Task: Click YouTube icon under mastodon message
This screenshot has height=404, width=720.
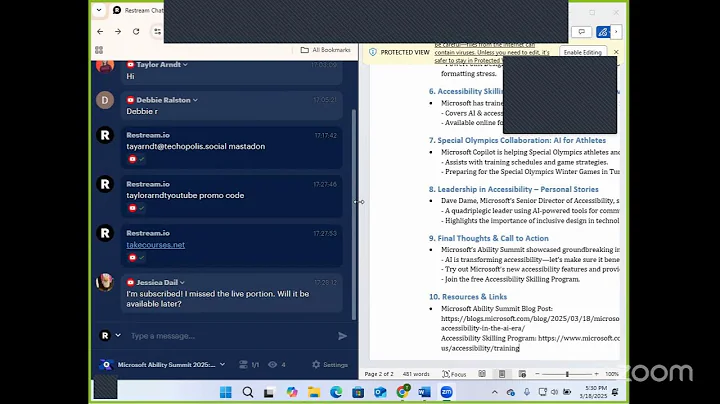Action: click(x=132, y=159)
